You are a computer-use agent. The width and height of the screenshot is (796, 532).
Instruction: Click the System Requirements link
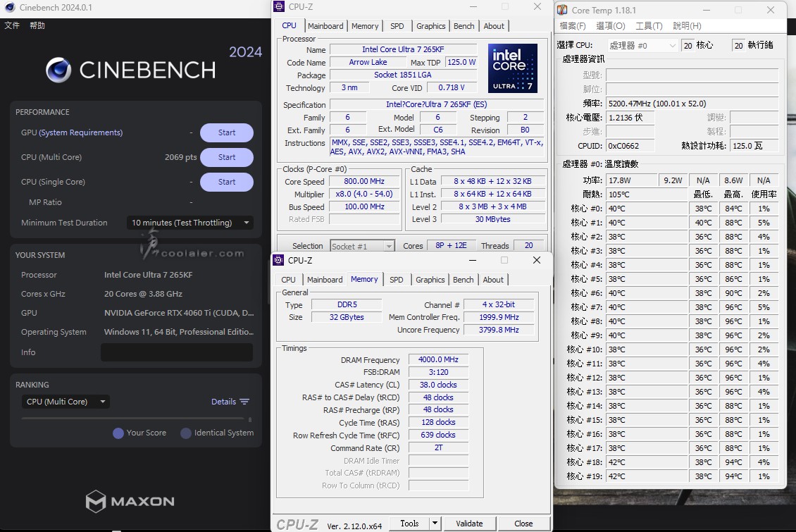pyautogui.click(x=81, y=132)
